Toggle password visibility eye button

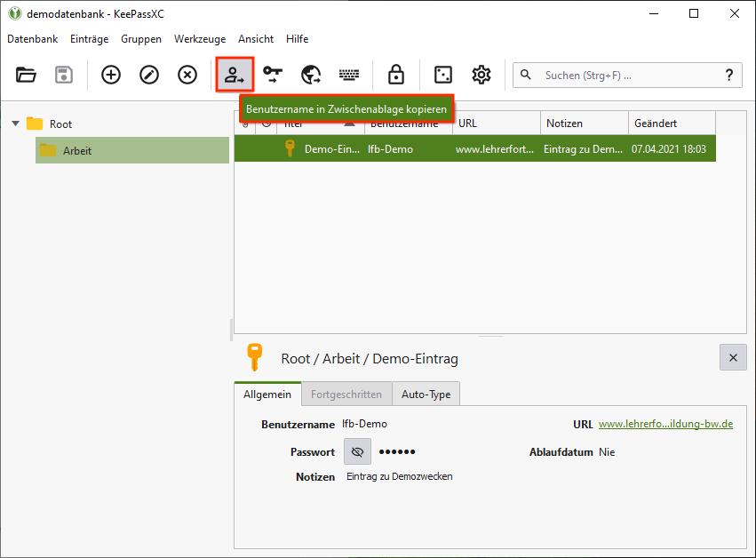pos(357,451)
